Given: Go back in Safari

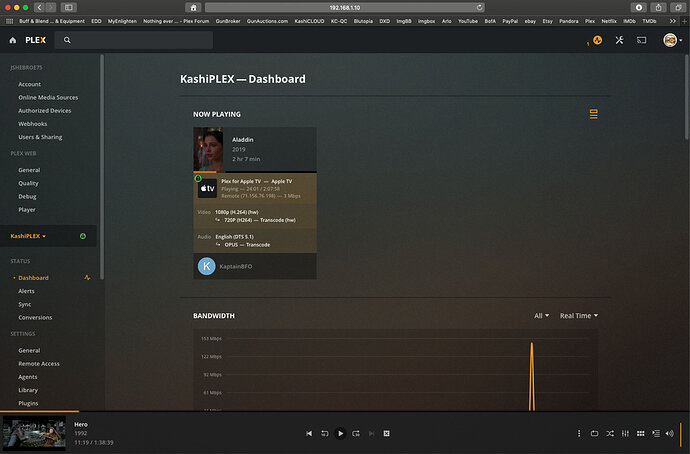Looking at the screenshot, I should [x=39, y=7].
